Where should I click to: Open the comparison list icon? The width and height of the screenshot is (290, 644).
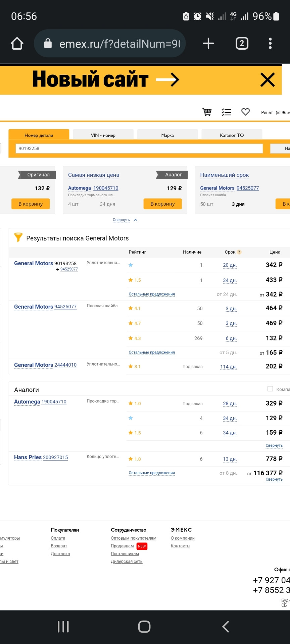[226, 112]
